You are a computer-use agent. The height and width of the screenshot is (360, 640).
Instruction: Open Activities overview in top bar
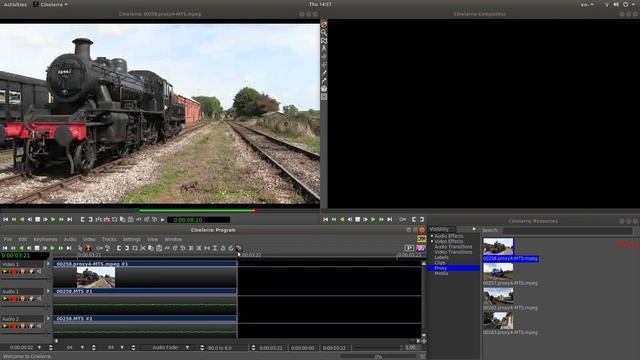15,4
